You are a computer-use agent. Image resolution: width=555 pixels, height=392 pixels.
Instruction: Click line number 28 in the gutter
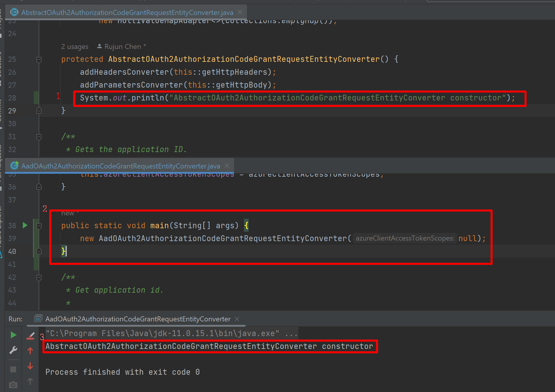coord(12,98)
